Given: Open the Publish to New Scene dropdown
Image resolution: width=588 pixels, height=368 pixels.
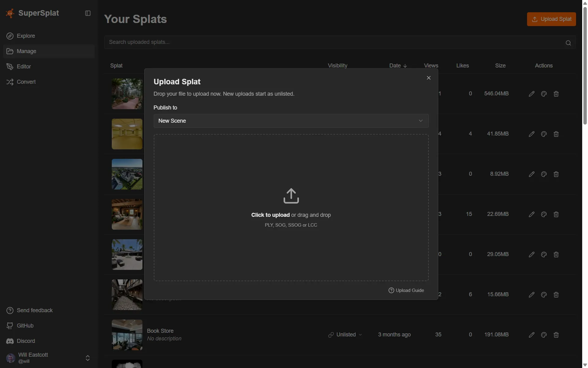Looking at the screenshot, I should click(291, 121).
